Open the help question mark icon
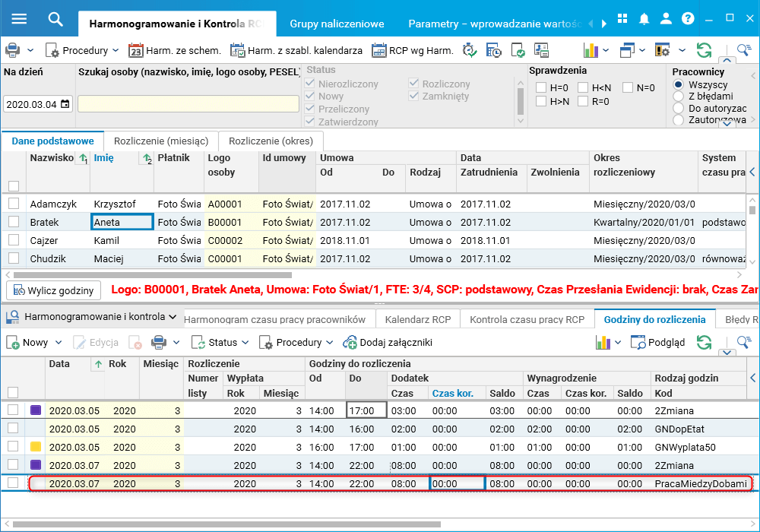 689,18
